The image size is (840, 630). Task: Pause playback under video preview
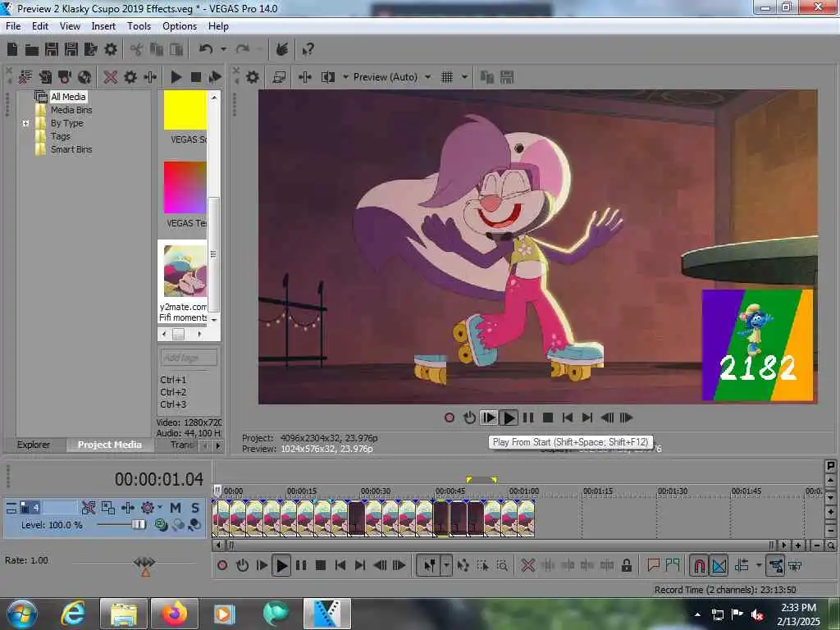coord(528,418)
